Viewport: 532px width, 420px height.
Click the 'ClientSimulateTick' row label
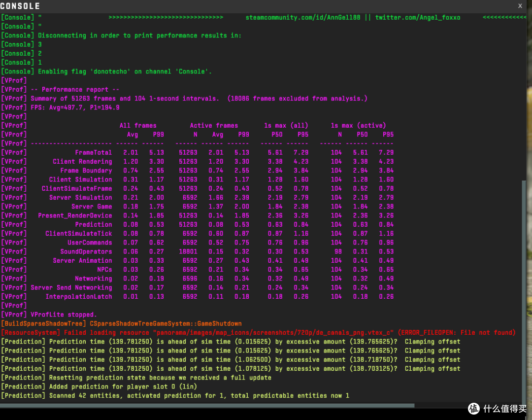pos(79,233)
